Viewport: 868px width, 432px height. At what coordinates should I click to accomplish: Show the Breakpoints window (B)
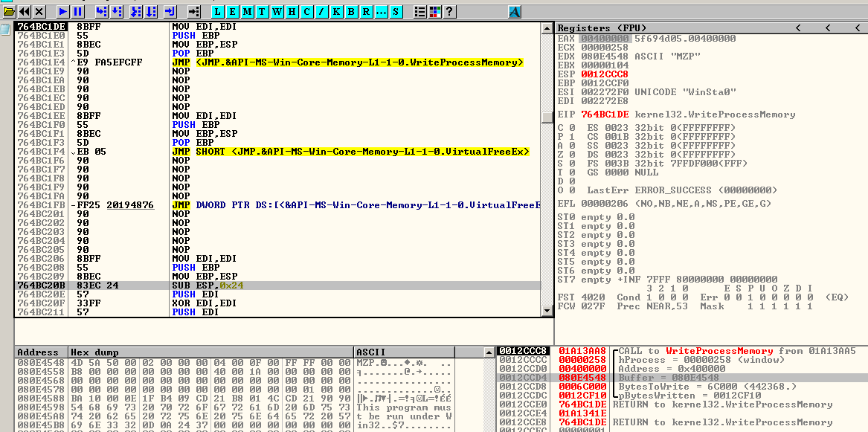pos(351,12)
